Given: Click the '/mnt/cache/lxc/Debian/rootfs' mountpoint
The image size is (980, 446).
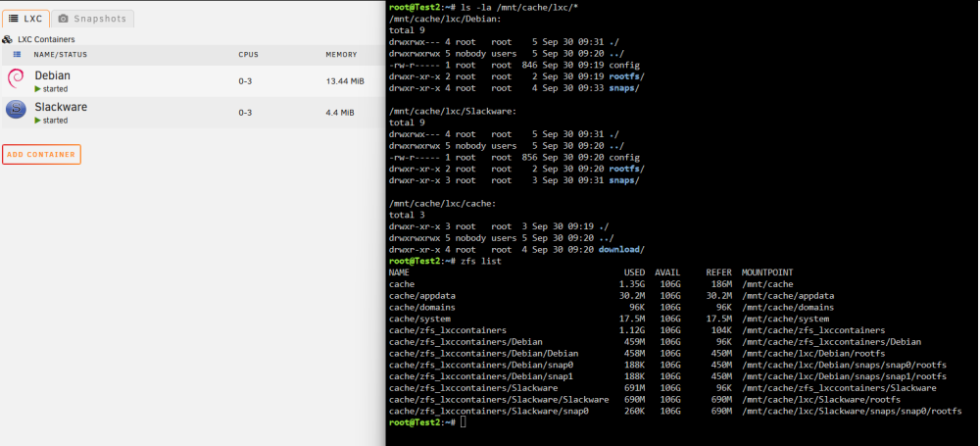Looking at the screenshot, I should [813, 354].
